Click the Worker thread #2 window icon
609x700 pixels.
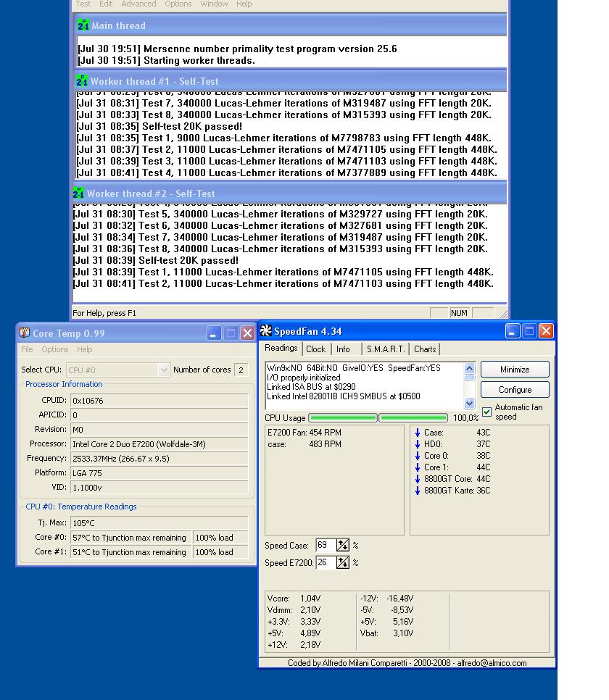[78, 193]
